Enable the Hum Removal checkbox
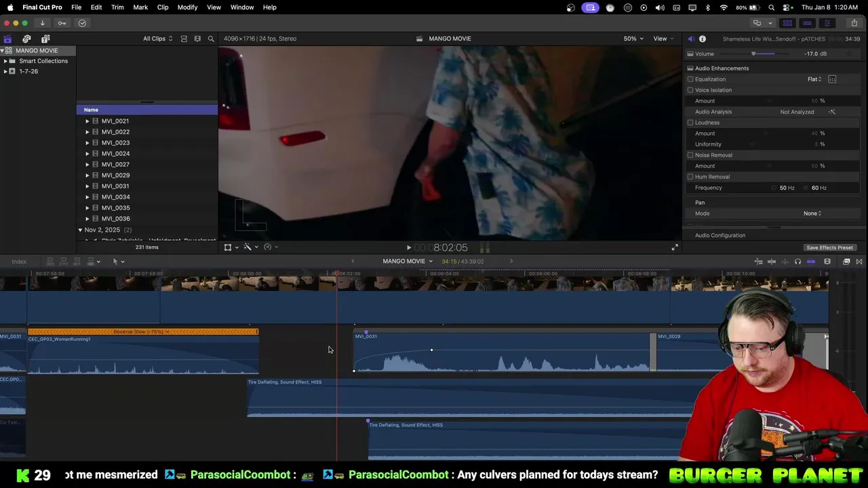Viewport: 868px width, 488px height. pyautogui.click(x=690, y=177)
